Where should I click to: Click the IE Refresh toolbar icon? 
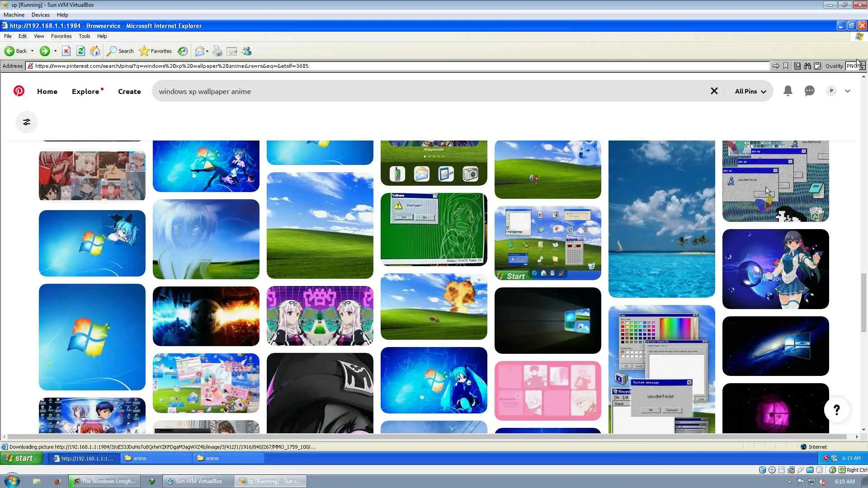80,51
